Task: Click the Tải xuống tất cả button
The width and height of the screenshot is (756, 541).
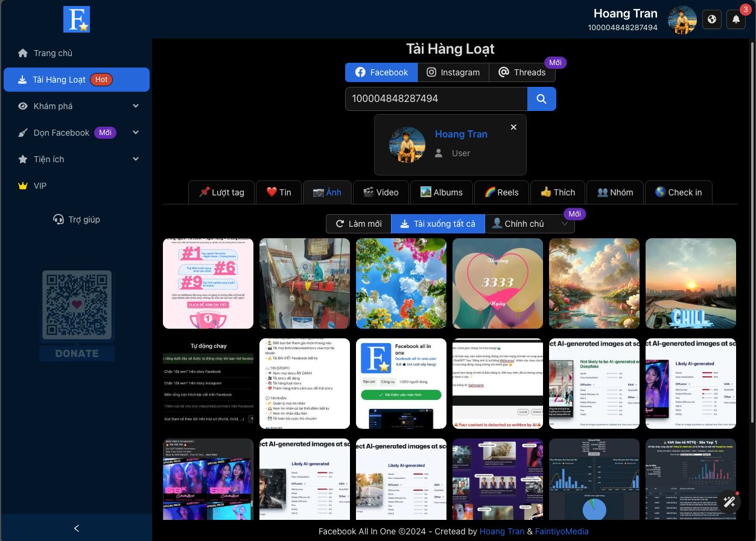Action: tap(438, 224)
